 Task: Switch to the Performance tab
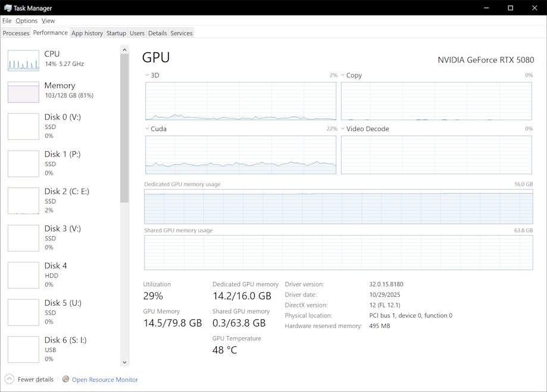tap(50, 33)
